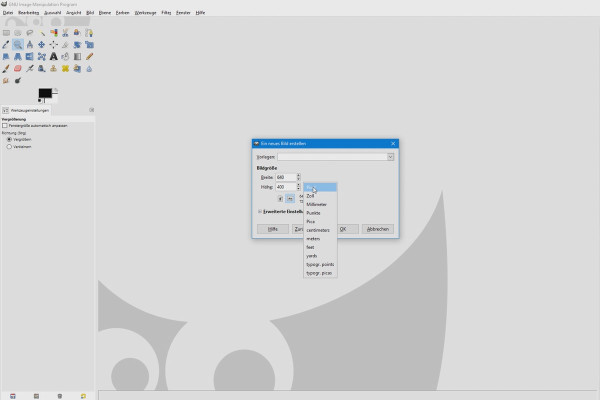This screenshot has height=400, width=600.
Task: Set landscape orientation in new image dialog
Action: pyautogui.click(x=290, y=199)
